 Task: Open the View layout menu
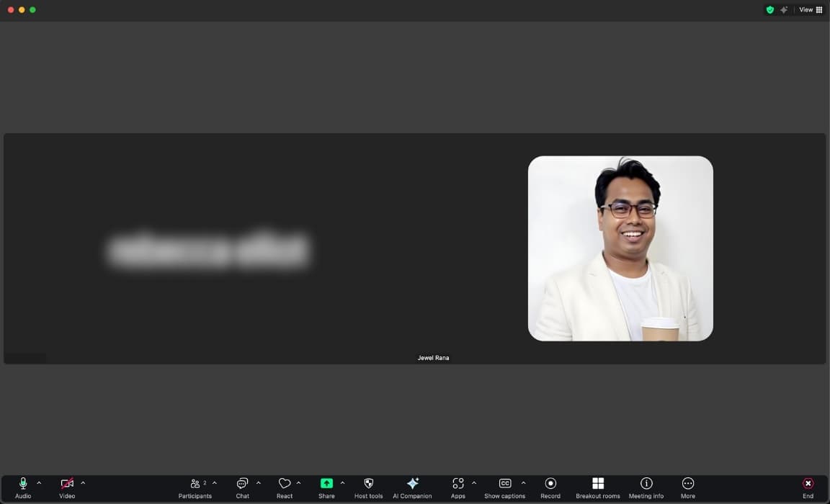tap(811, 10)
